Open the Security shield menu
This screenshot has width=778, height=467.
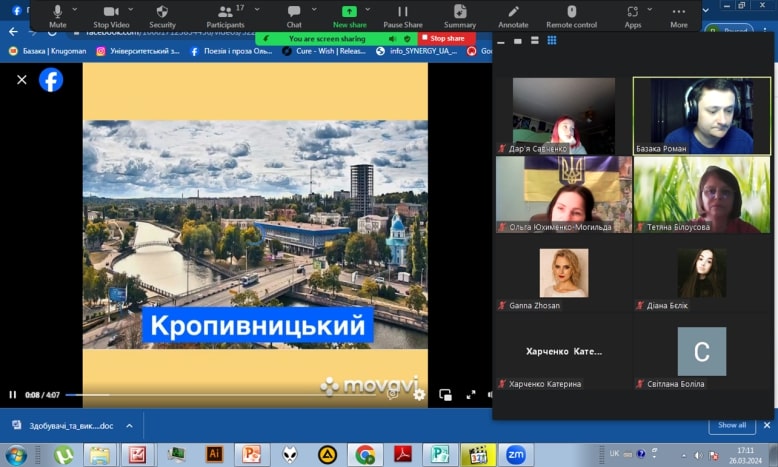pyautogui.click(x=162, y=14)
